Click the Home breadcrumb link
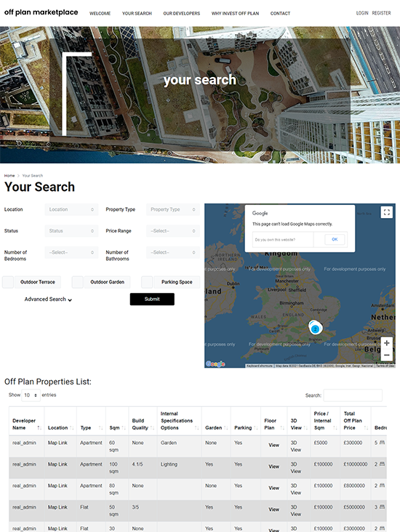 [9, 175]
